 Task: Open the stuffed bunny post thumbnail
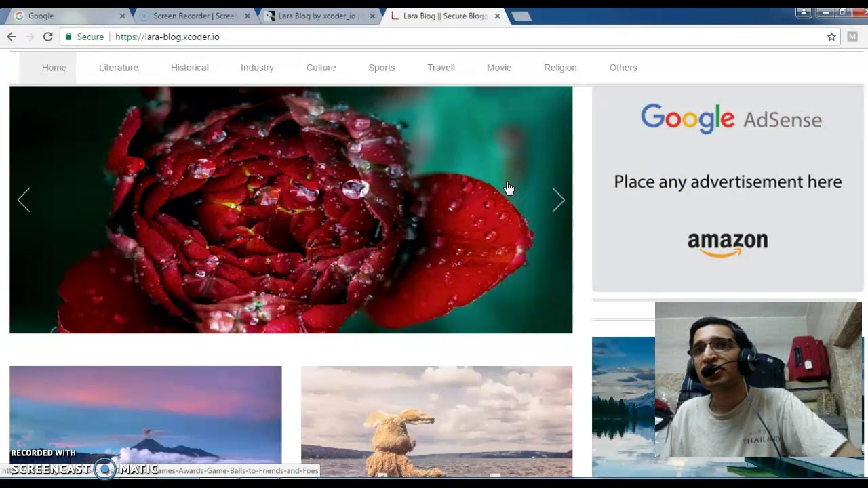click(437, 420)
